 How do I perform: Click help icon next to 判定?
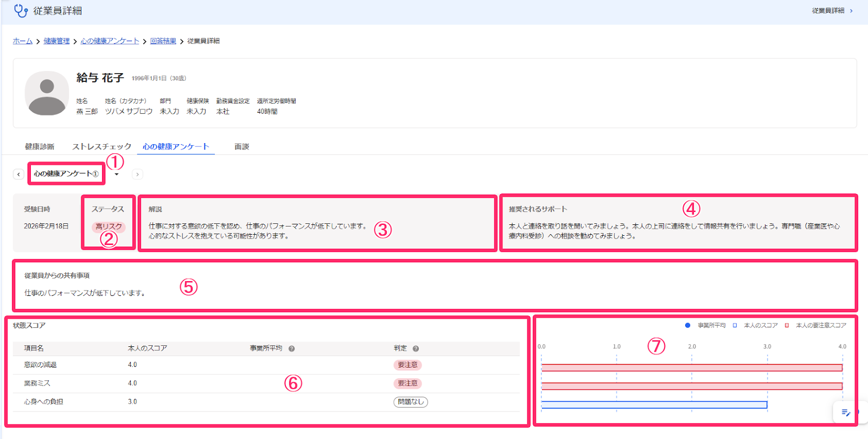[416, 348]
